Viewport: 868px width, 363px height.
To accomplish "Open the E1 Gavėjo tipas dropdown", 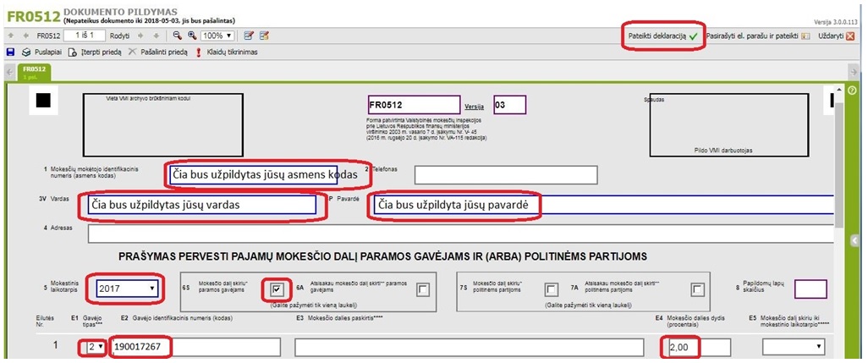I will (x=95, y=347).
